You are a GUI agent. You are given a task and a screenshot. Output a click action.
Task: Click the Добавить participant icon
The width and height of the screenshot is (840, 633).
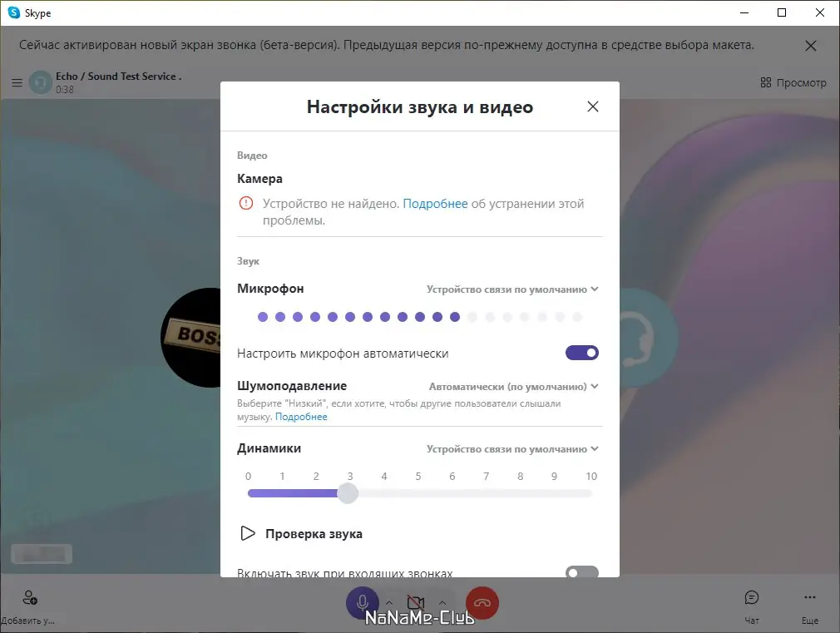click(29, 597)
